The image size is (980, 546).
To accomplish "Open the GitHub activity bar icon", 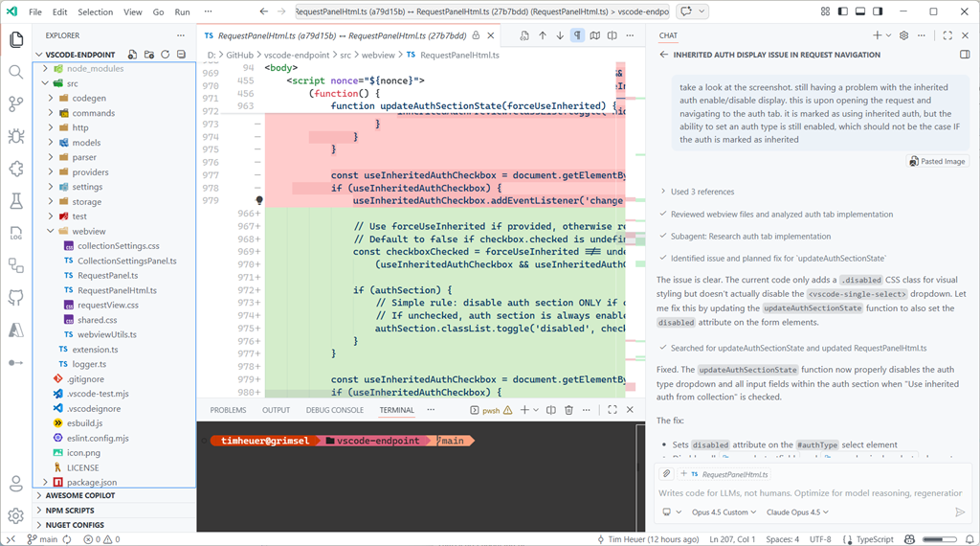I will point(16,298).
